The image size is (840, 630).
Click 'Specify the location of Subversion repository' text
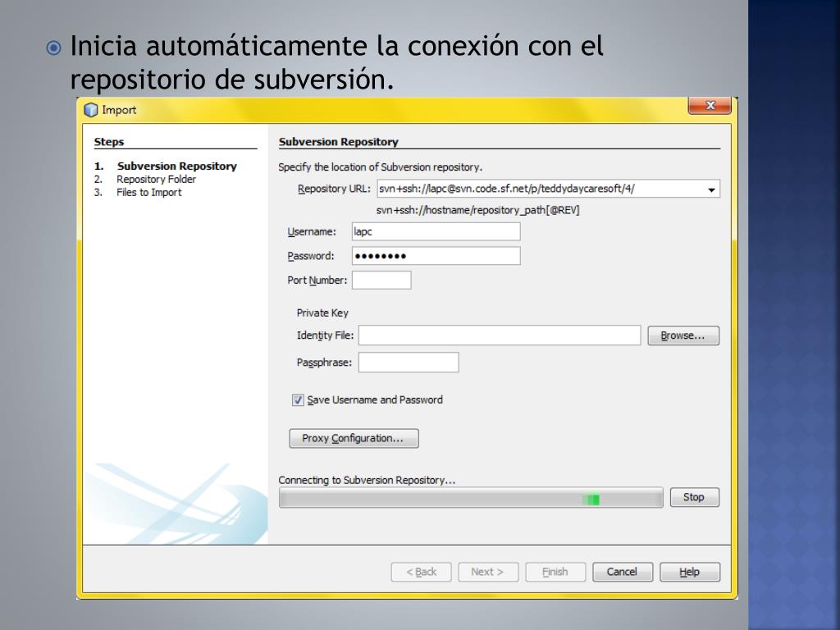click(x=380, y=167)
